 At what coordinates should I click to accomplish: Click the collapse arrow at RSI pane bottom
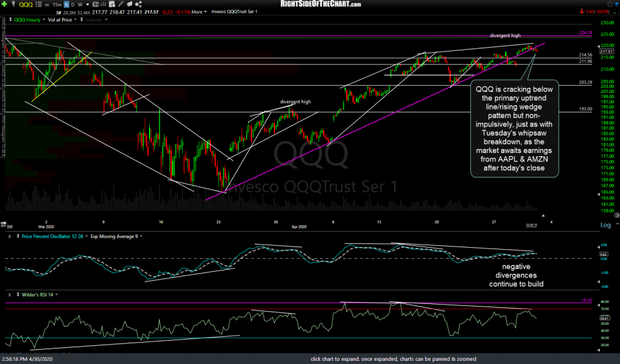tap(598, 350)
